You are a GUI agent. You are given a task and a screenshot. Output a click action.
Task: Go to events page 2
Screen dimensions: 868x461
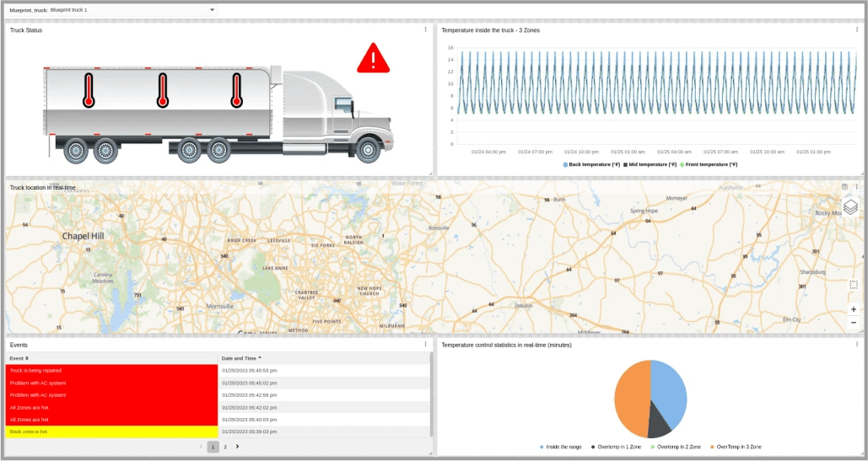point(225,447)
